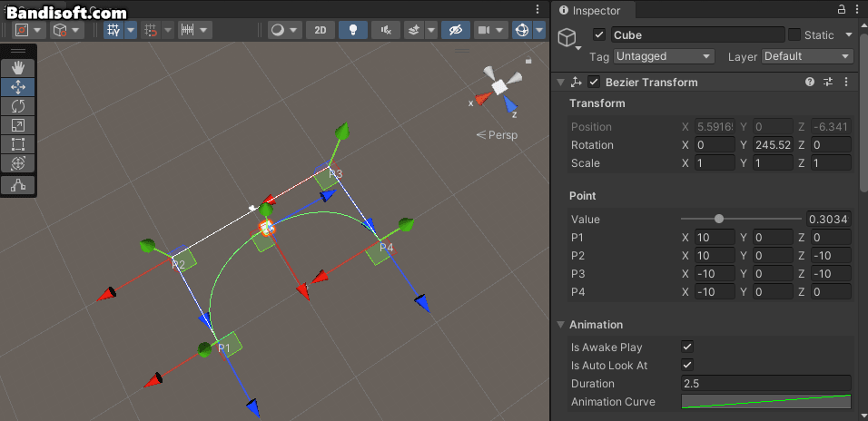Open draw mode dropdown arrow
The image size is (868, 421).
294,30
